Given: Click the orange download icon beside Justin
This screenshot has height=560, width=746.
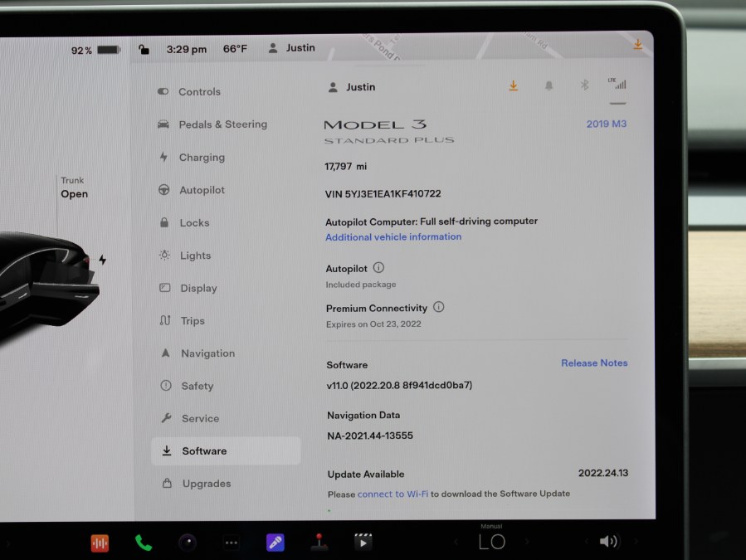Looking at the screenshot, I should [x=514, y=85].
